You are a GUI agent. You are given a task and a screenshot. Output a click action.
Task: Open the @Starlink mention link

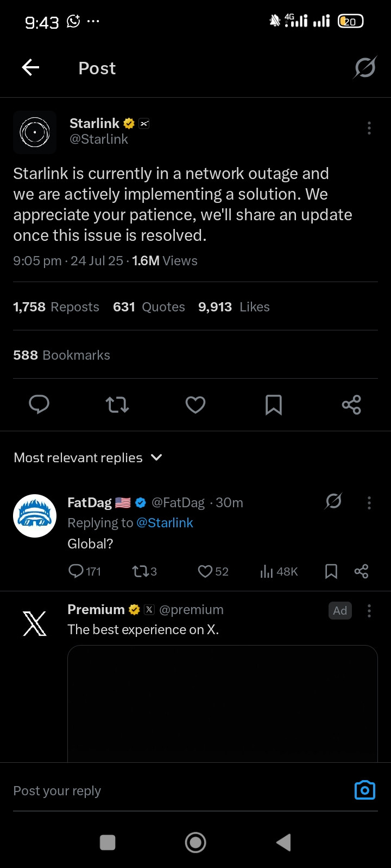[165, 523]
